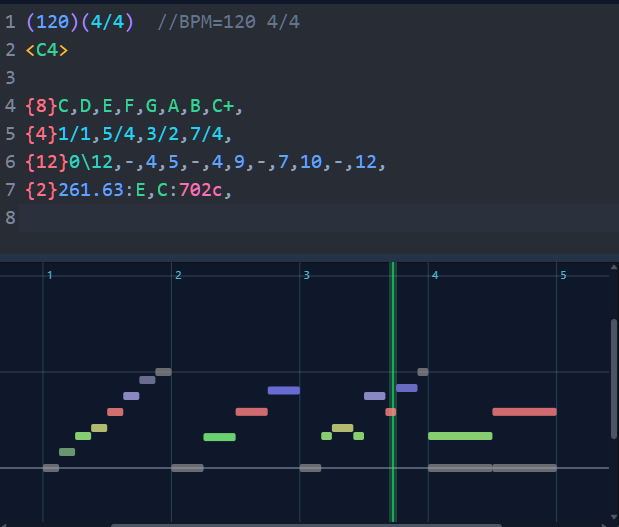
Task: Click measure 3 marker on the ruler
Action: pos(306,275)
